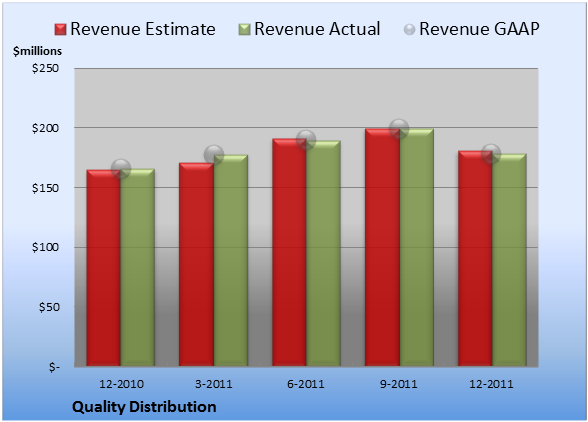
Task: Select the green actual bar for 12-2010
Action: 138,267
